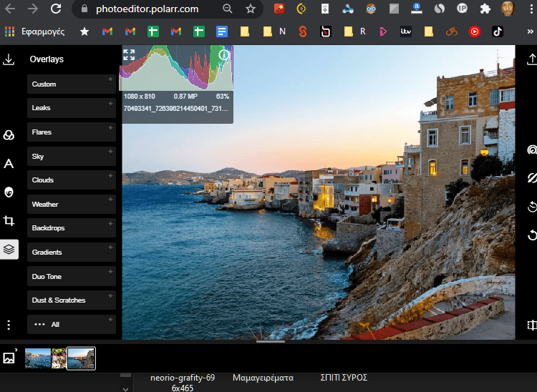Click the download icon in left sidebar
This screenshot has width=537, height=392.
[x=9, y=59]
